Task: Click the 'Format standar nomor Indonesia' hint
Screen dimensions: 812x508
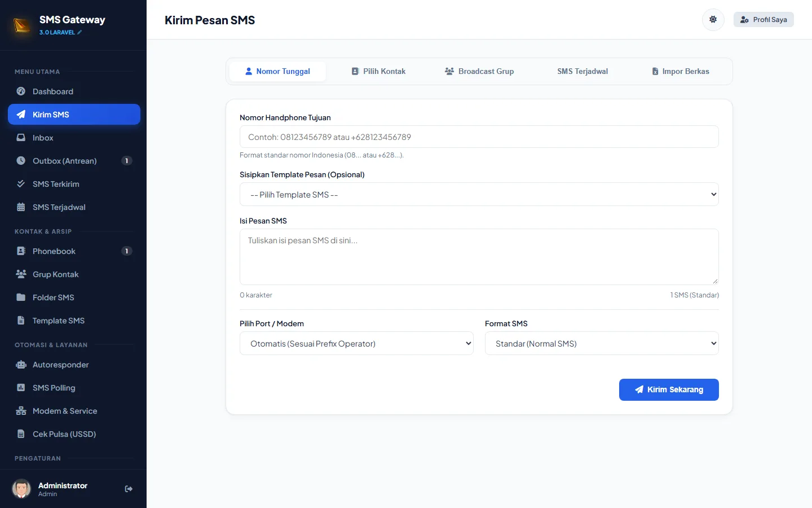Action: pos(321,155)
